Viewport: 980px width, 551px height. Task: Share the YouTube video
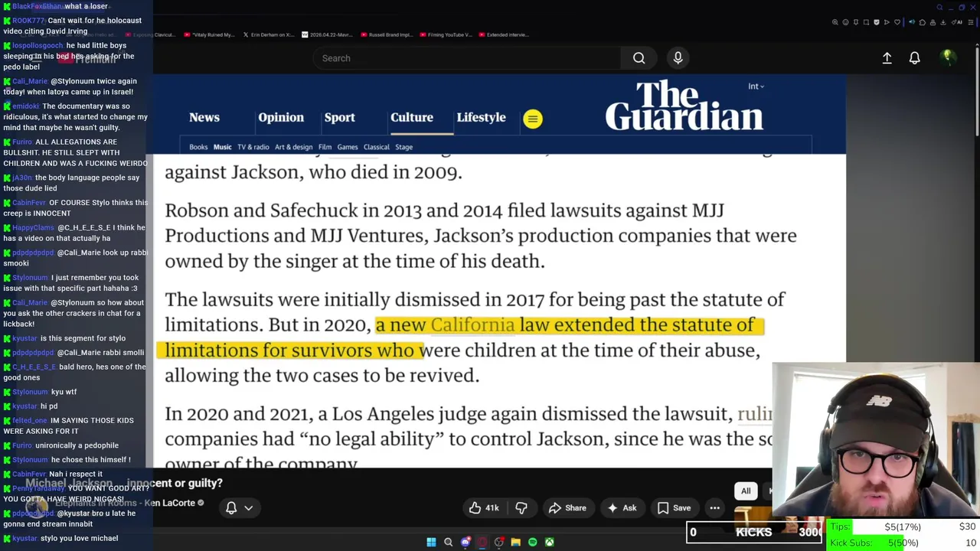[x=567, y=508]
